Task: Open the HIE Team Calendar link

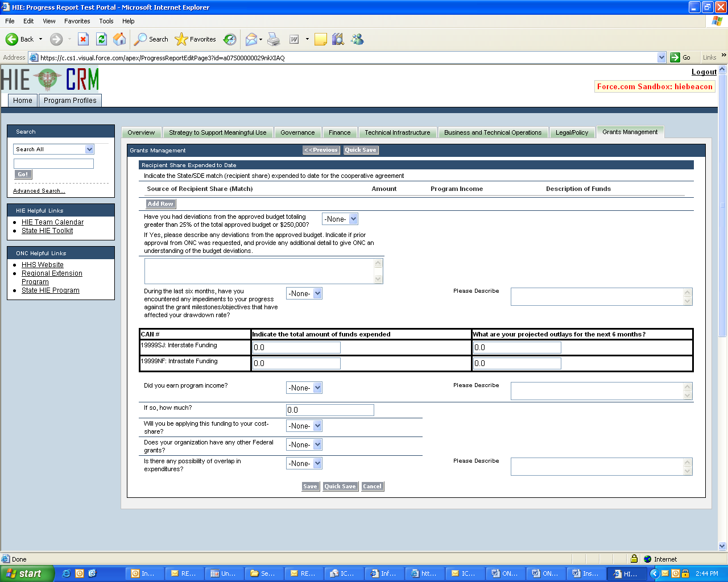Action: click(52, 222)
